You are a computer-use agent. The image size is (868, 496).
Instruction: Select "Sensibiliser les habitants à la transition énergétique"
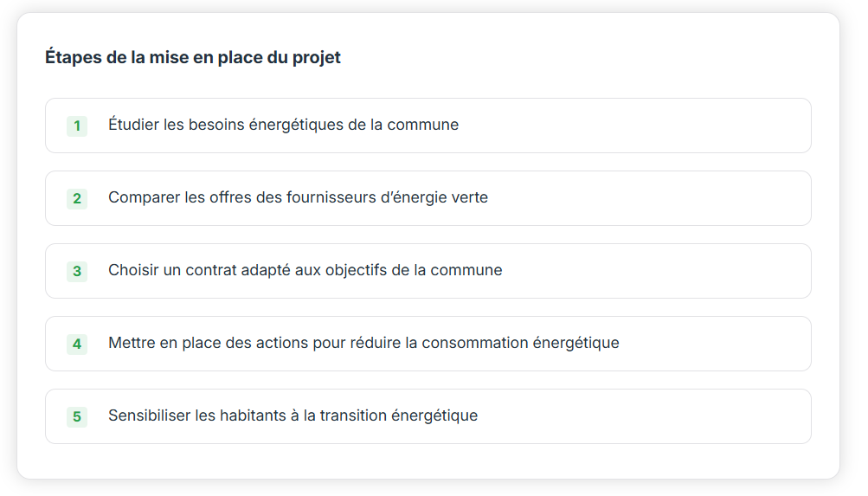[293, 415]
